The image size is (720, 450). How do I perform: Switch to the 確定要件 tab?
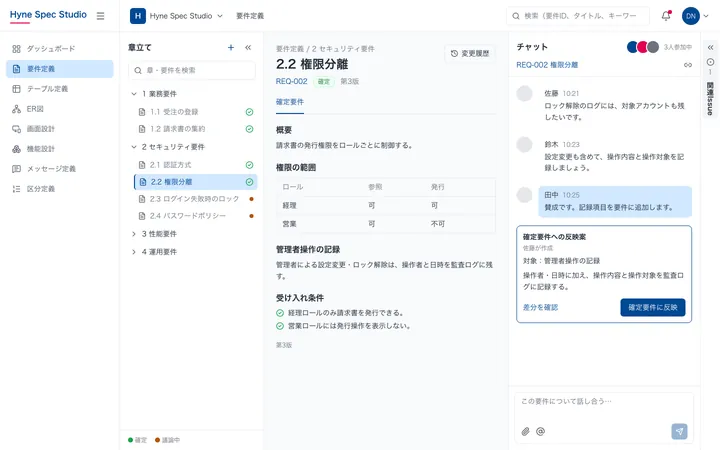point(290,102)
